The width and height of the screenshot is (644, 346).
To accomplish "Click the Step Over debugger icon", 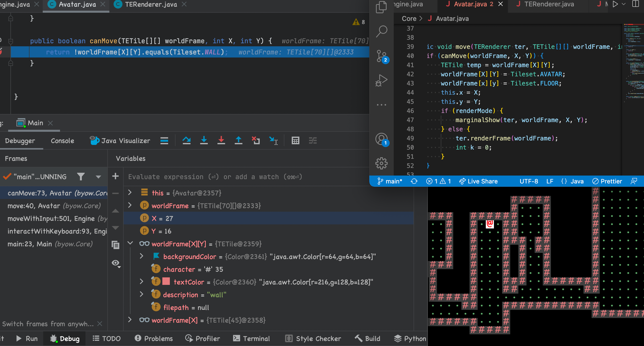I will click(x=186, y=140).
